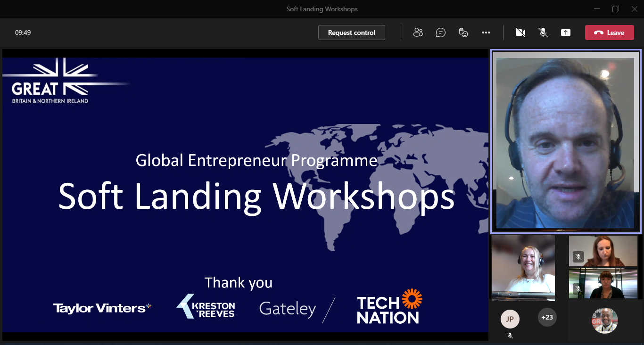Click the shared Soft Landing Workshops slide title

[x=256, y=196]
